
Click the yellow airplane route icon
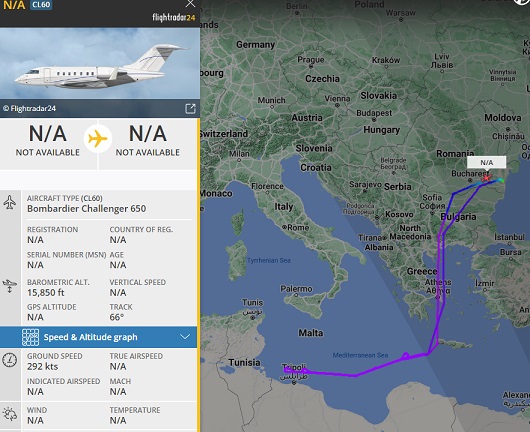pos(98,139)
